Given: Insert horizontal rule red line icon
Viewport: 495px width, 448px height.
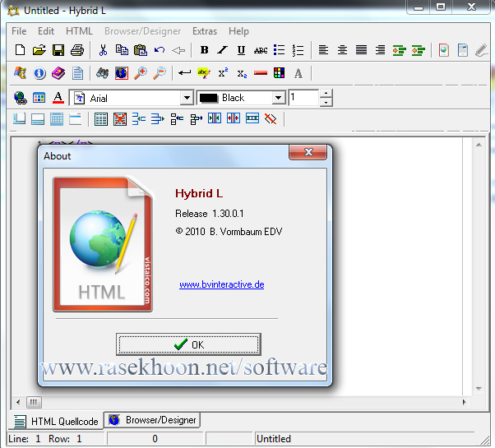Looking at the screenshot, I should tap(261, 73).
